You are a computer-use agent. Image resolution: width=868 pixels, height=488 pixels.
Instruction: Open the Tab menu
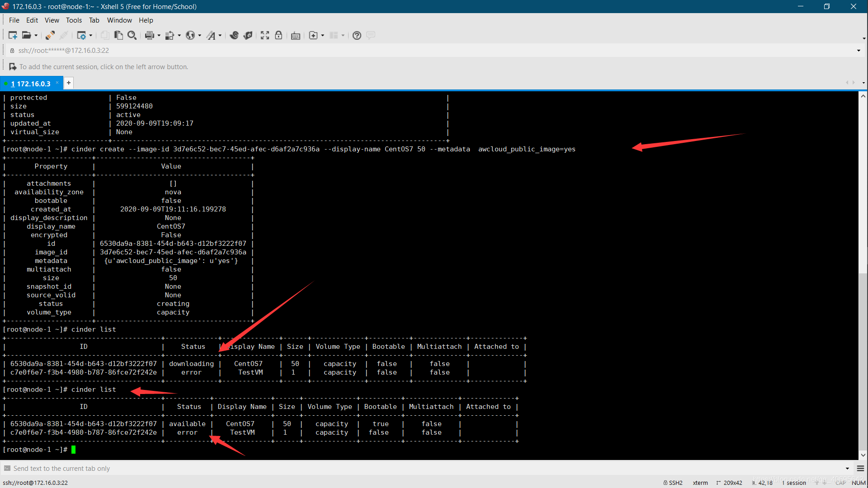point(94,20)
